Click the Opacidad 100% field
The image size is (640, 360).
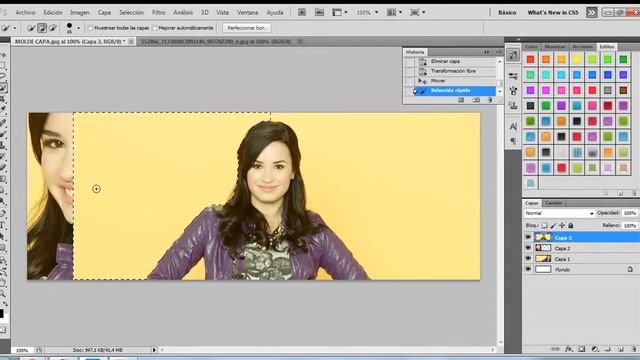coord(630,213)
